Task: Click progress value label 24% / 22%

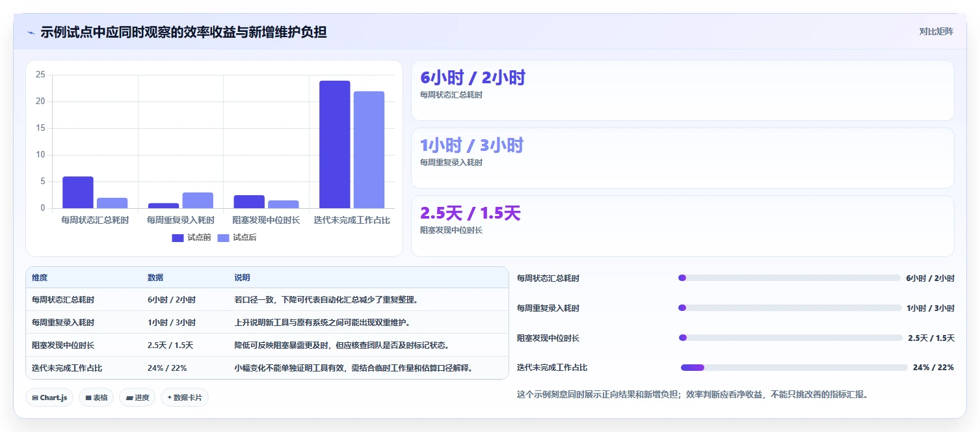Action: (x=933, y=368)
